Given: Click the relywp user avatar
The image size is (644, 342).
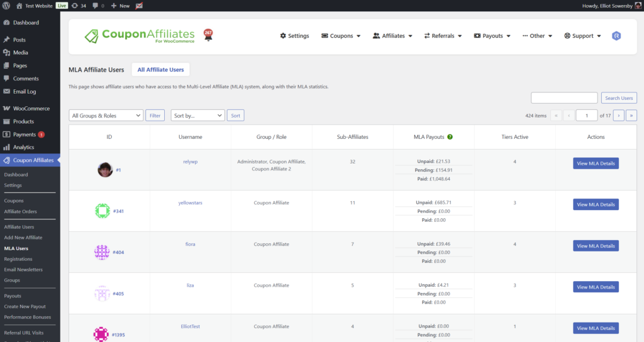Looking at the screenshot, I should pos(105,170).
